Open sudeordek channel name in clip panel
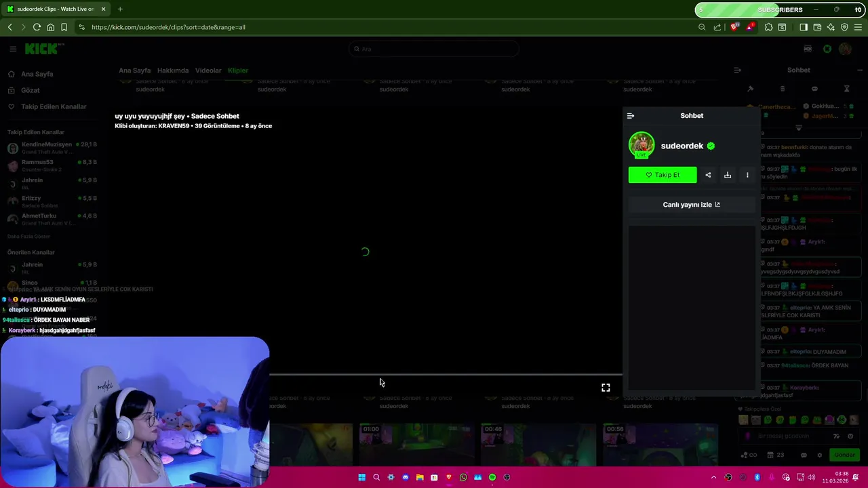The width and height of the screenshot is (868, 488). click(x=682, y=146)
